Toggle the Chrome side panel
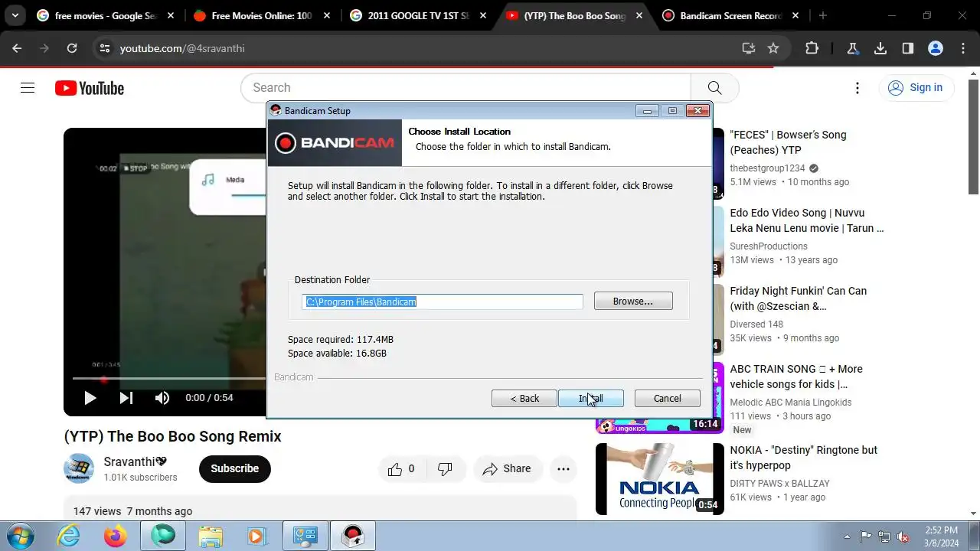 908,48
